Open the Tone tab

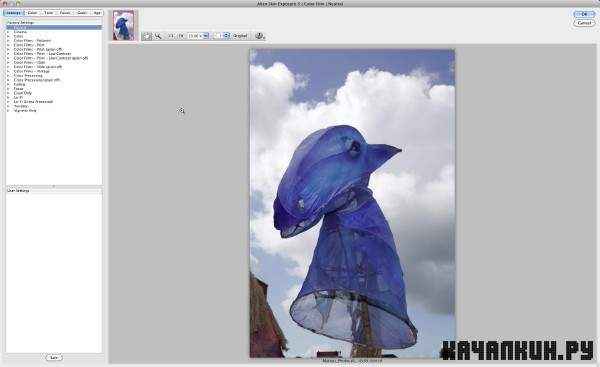coord(49,13)
